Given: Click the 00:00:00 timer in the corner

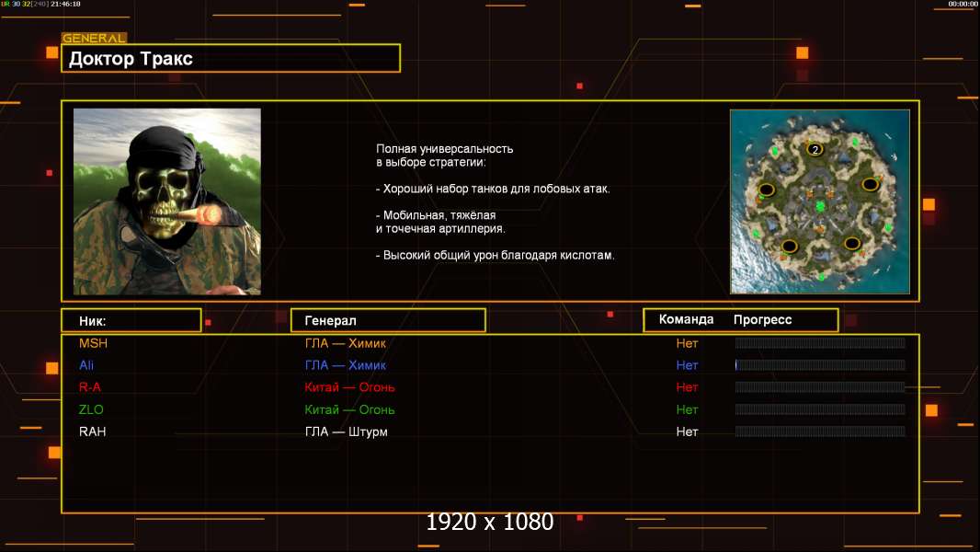Looking at the screenshot, I should 963,4.
